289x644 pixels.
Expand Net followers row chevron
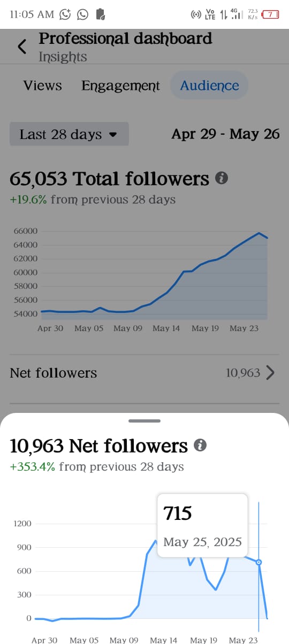270,373
